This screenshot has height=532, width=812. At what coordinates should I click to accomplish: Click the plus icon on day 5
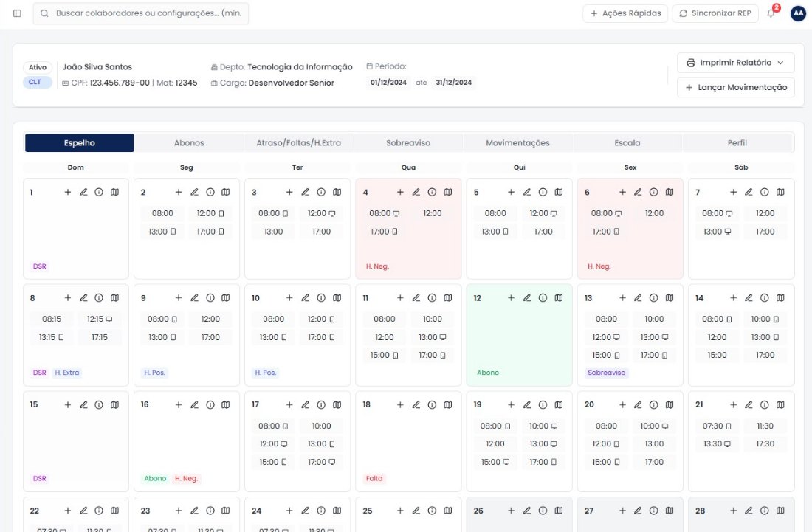pos(511,192)
